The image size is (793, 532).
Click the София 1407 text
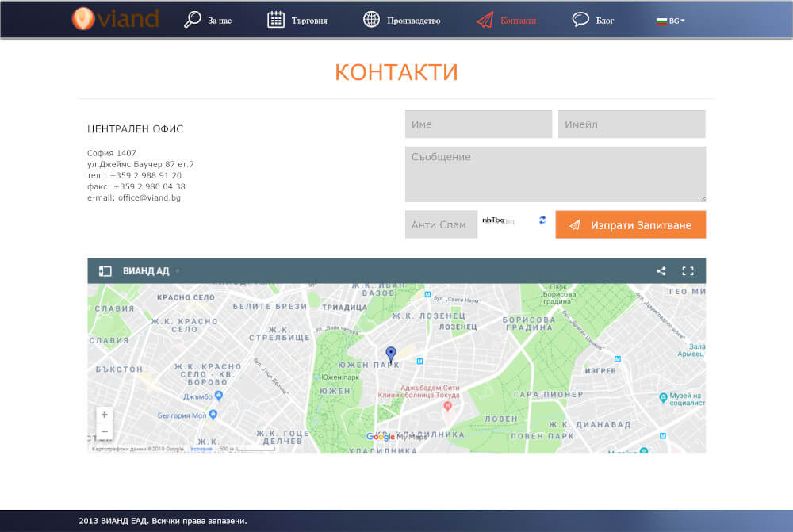pos(111,153)
